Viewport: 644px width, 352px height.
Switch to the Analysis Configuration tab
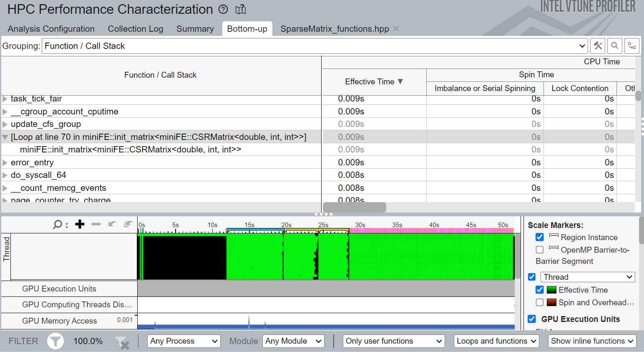pos(51,29)
